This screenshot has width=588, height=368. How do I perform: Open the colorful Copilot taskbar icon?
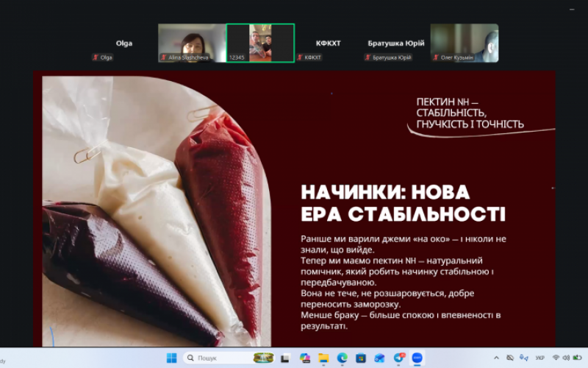305,358
